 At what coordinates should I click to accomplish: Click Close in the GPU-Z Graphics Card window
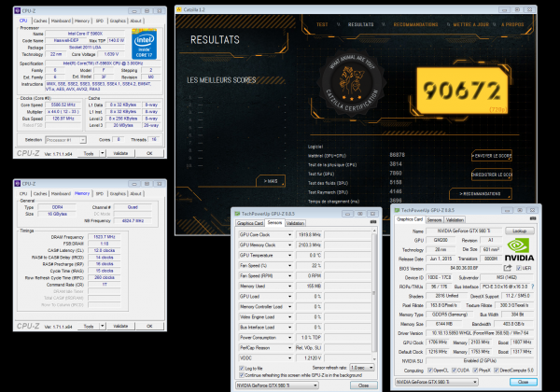click(x=523, y=382)
